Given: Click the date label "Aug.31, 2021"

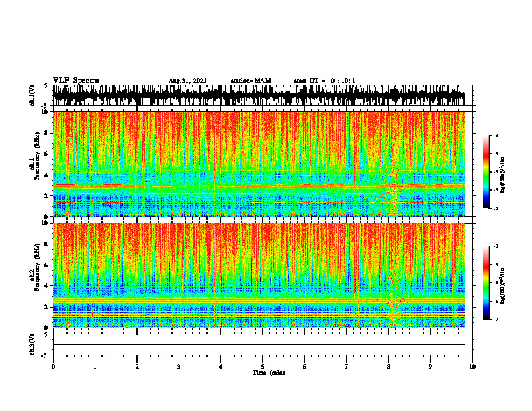Looking at the screenshot, I should point(187,81).
